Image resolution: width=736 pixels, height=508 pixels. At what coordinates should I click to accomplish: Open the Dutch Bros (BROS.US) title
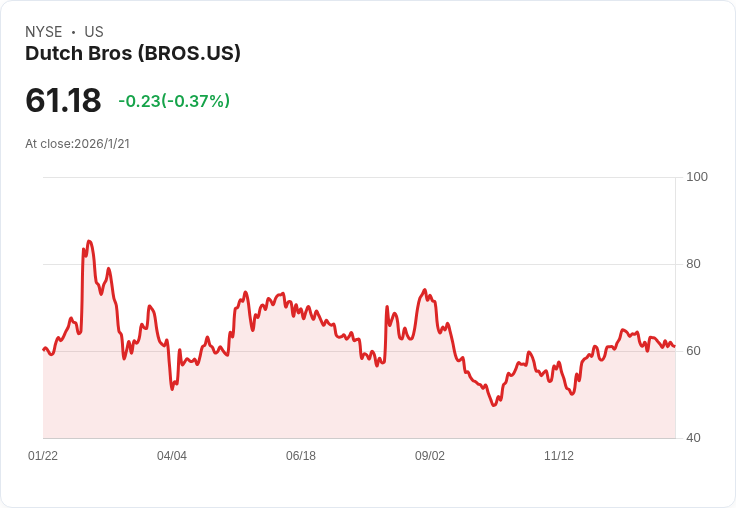tap(133, 54)
